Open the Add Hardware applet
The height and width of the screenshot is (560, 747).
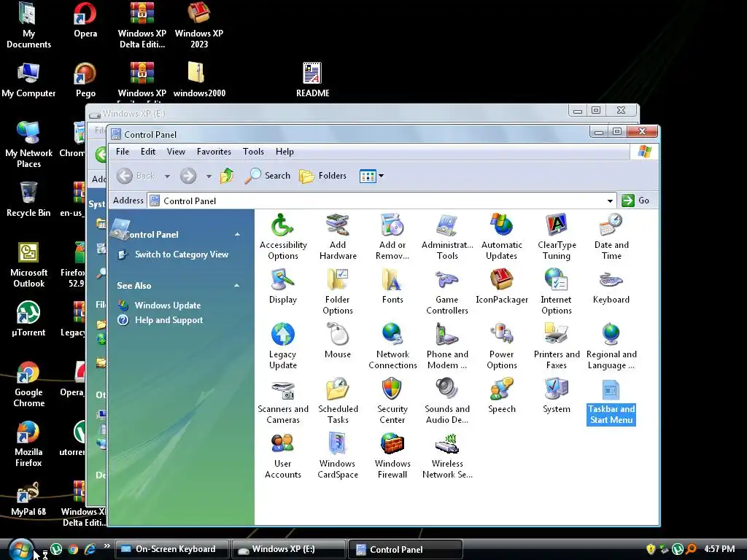(x=337, y=237)
